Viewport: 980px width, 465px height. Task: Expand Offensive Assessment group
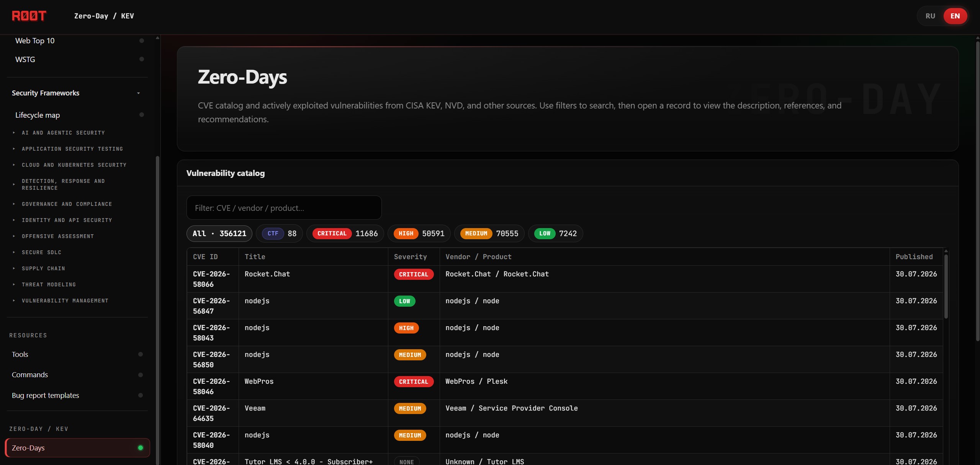pyautogui.click(x=58, y=236)
